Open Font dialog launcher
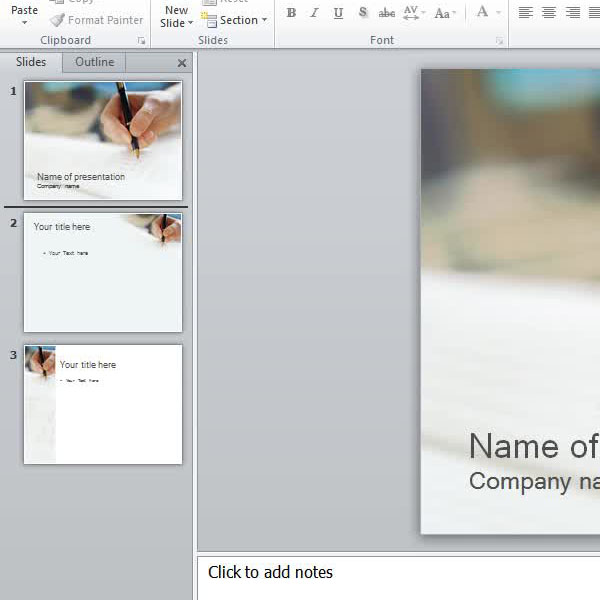 pyautogui.click(x=499, y=41)
